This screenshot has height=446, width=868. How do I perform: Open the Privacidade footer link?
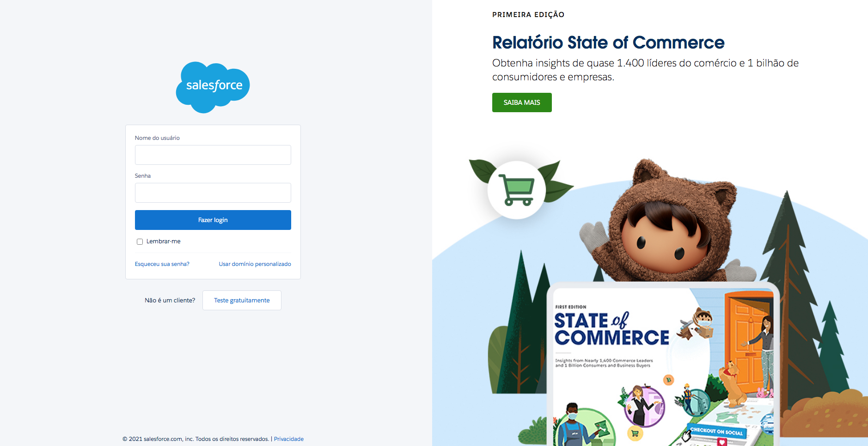click(x=289, y=439)
